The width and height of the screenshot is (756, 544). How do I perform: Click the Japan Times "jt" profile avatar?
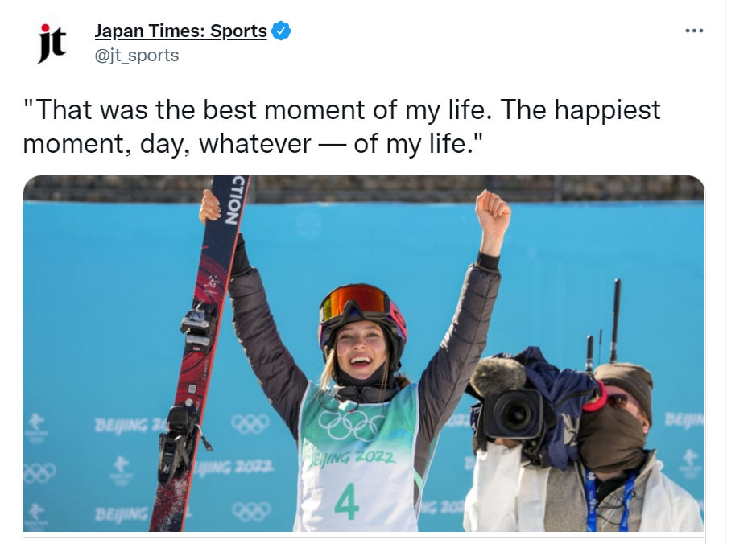tap(52, 43)
